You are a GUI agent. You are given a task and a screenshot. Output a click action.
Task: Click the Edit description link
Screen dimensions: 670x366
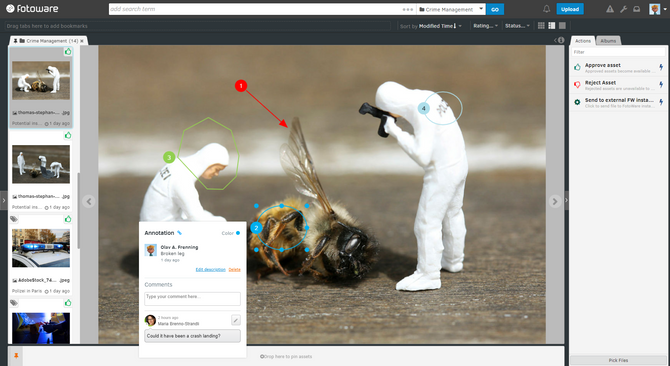click(211, 269)
